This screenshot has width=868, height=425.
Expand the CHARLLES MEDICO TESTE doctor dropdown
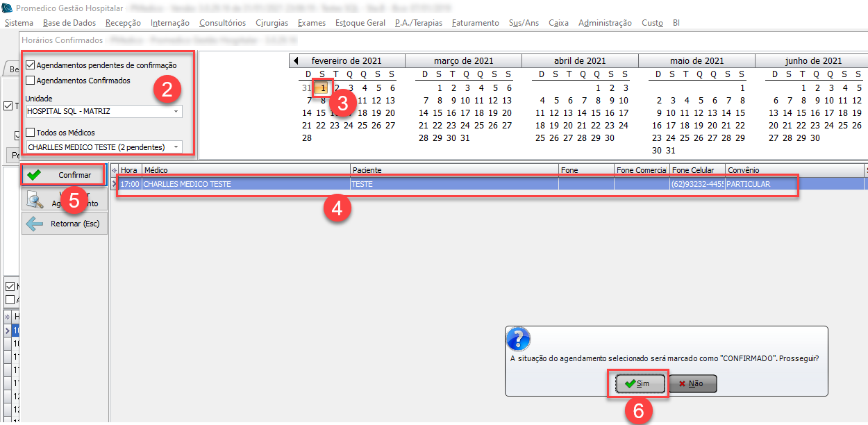(176, 147)
